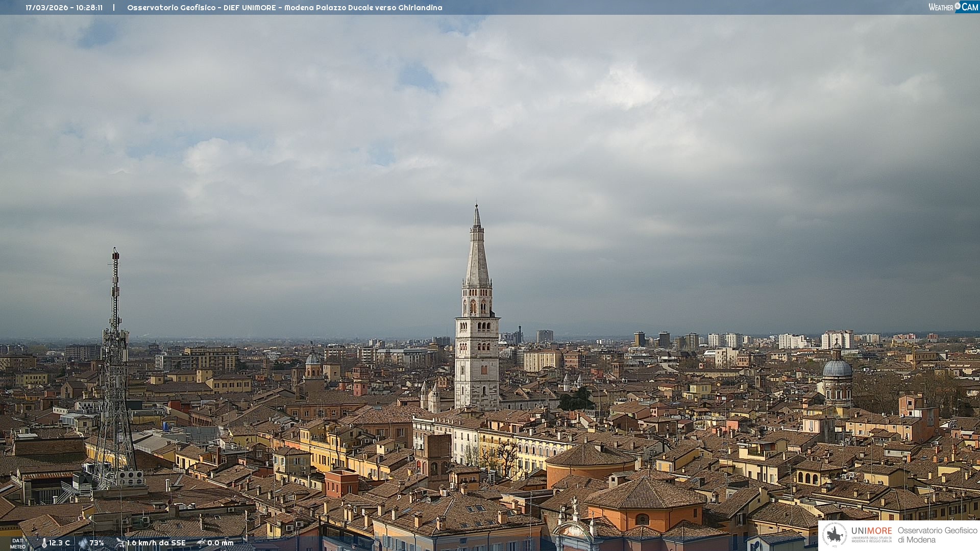The height and width of the screenshot is (551, 980).
Task: Click the 0.0 mm rainfall reading
Action: 220,543
